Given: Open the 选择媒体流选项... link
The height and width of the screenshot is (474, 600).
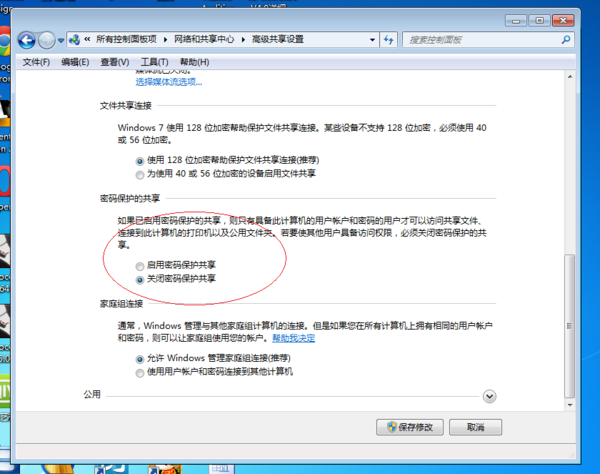Looking at the screenshot, I should tap(169, 82).
